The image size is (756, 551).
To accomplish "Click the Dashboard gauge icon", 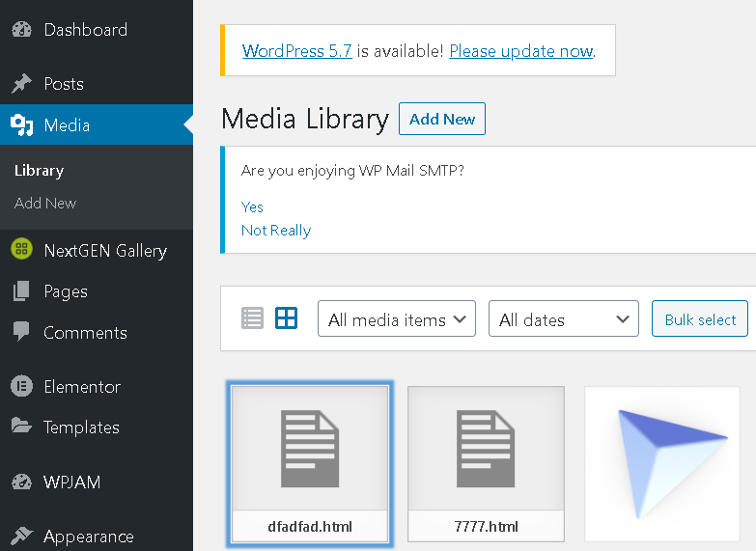I will [x=21, y=30].
